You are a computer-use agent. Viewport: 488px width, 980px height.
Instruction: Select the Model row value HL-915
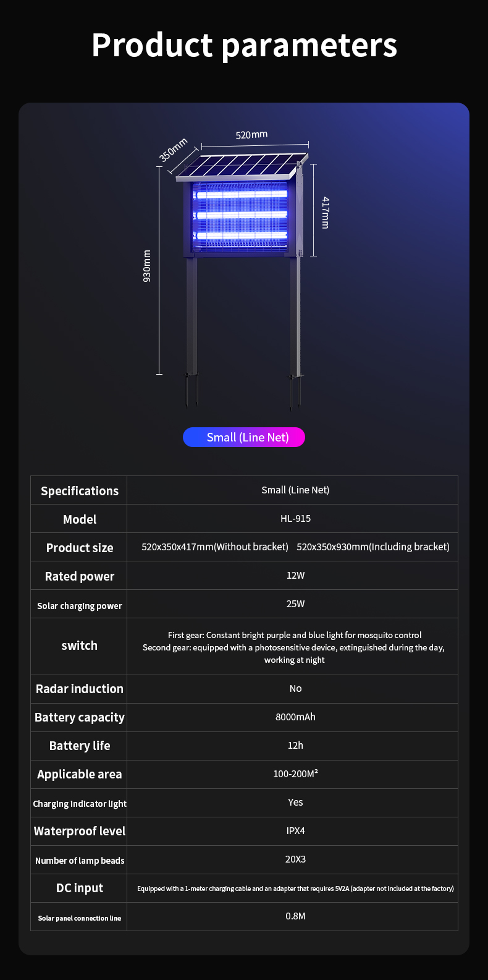point(295,519)
